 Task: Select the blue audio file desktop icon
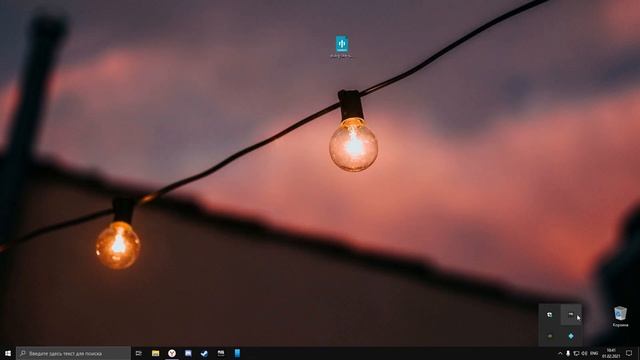point(342,47)
